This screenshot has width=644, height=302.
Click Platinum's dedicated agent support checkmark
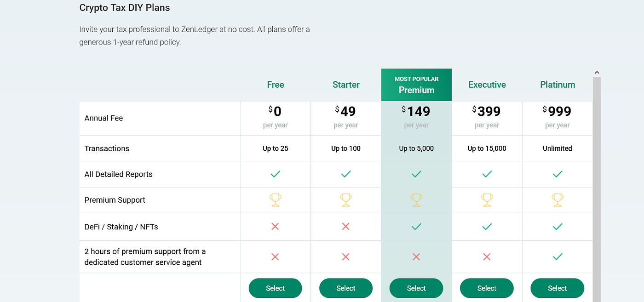pos(558,256)
